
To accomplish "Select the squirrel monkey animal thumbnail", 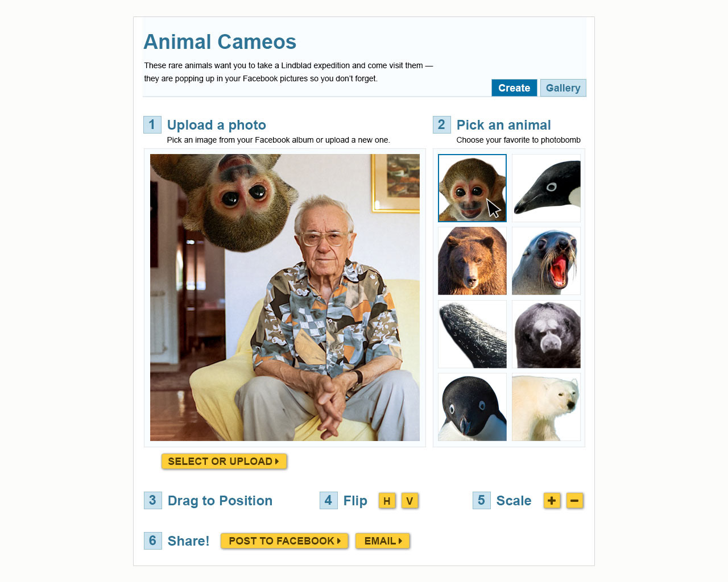I will [x=472, y=188].
